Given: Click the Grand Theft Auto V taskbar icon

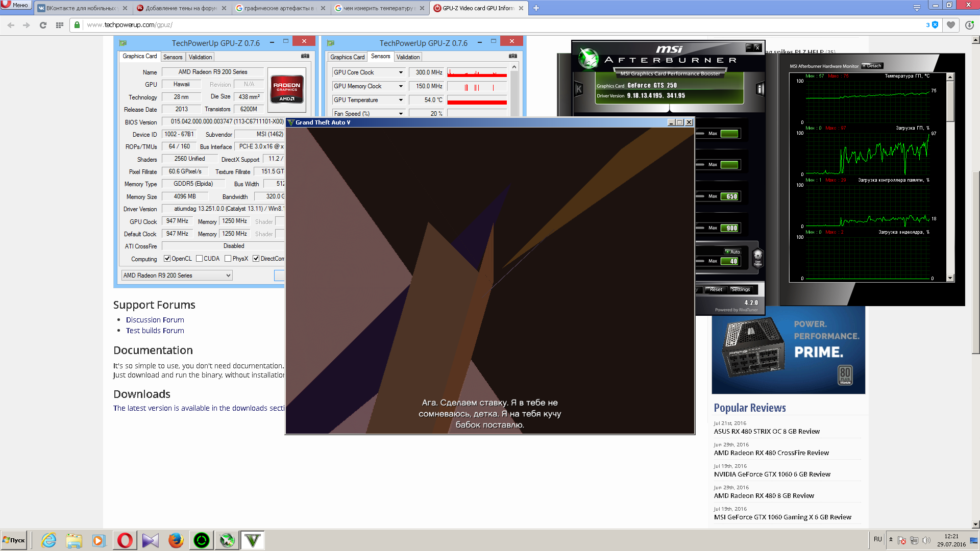Looking at the screenshot, I should pos(253,540).
